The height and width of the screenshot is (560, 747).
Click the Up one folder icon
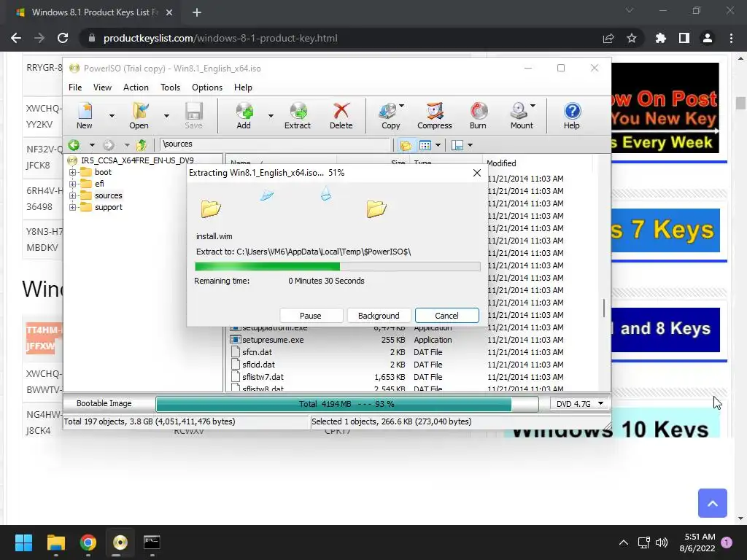[x=142, y=145]
